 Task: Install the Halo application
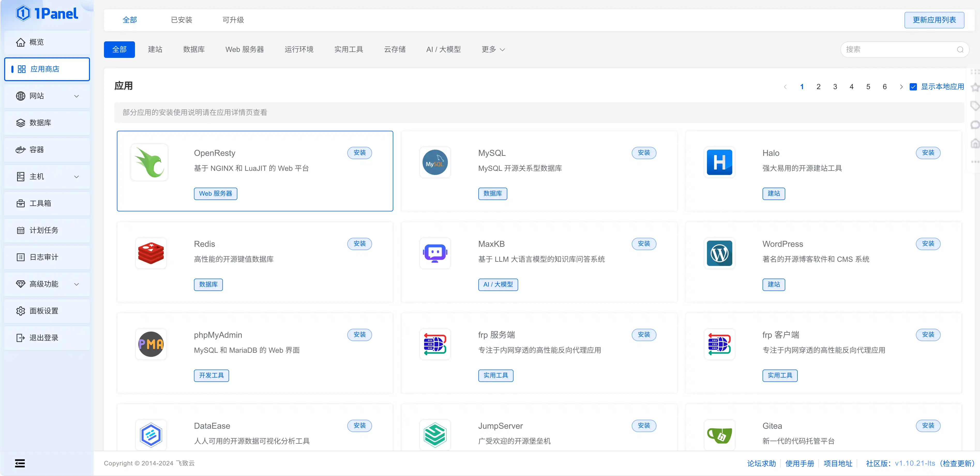click(x=928, y=152)
